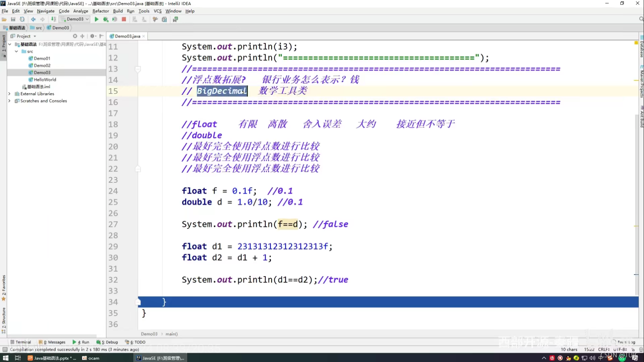Image resolution: width=644 pixels, height=362 pixels.
Task: Toggle the Maven Projects side panel
Action: point(641,81)
